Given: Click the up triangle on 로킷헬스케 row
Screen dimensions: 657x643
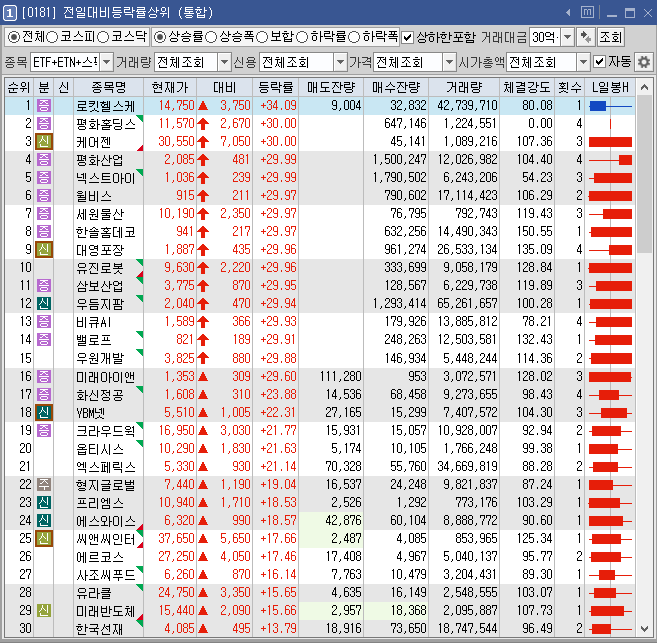Looking at the screenshot, I should (203, 106).
